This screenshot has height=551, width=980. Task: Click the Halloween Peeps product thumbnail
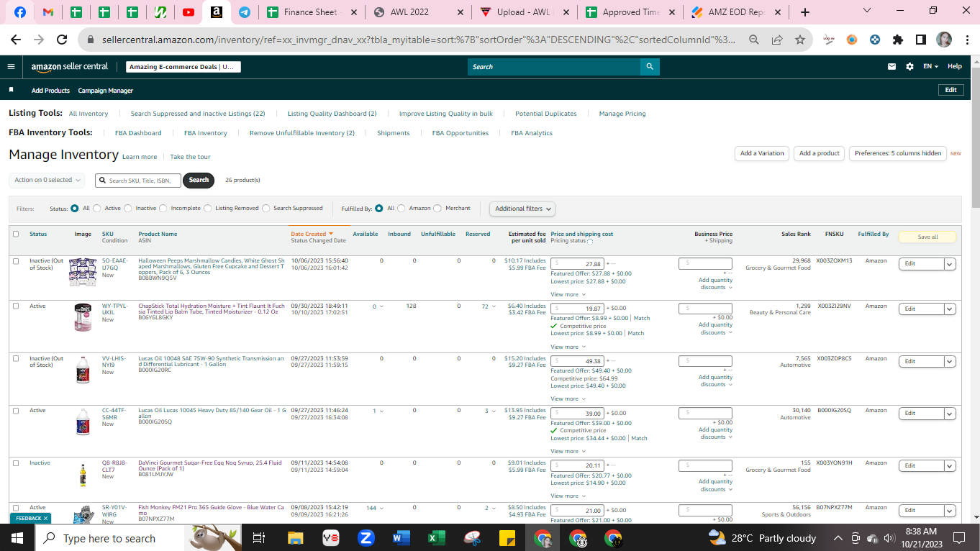(83, 272)
